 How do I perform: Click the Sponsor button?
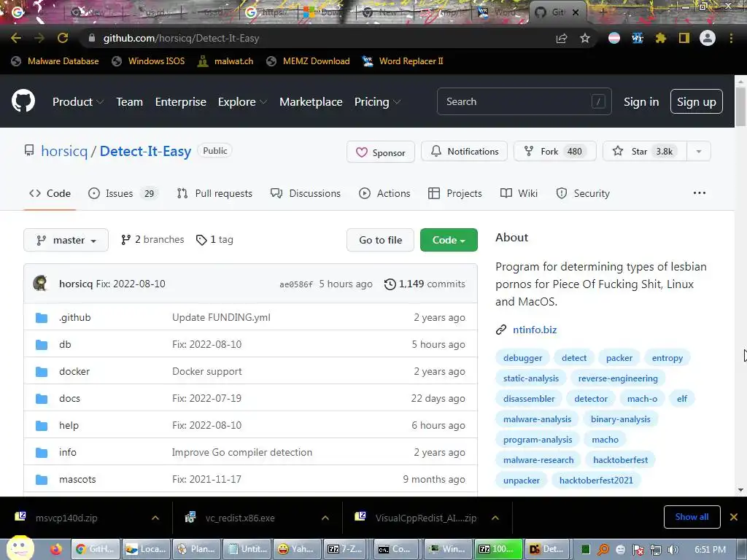tap(381, 152)
